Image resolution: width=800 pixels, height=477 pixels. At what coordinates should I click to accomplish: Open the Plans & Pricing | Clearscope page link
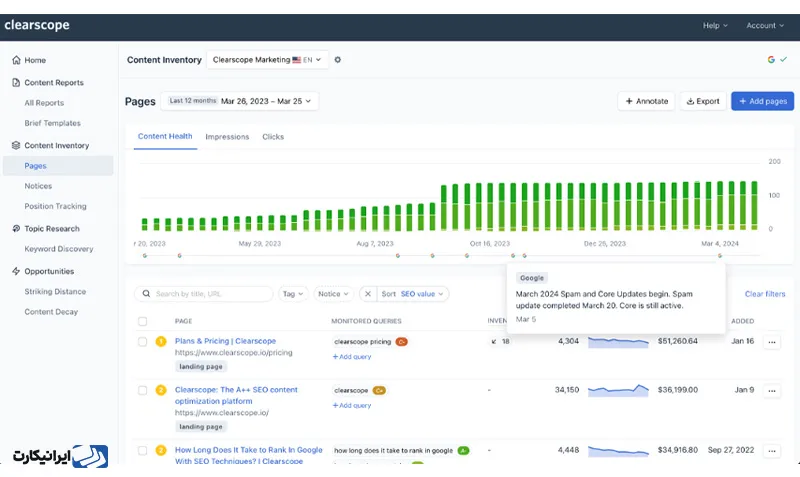pos(225,341)
